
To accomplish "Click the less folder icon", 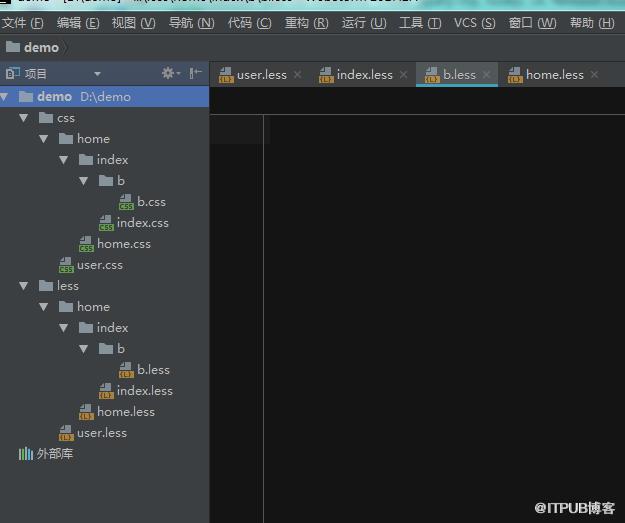I will [46, 286].
